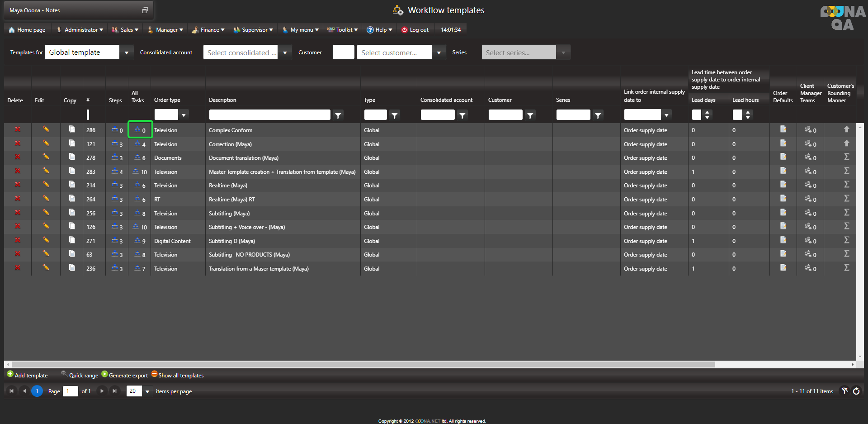This screenshot has width=868, height=424.
Task: Edit the Correction (Maya) template
Action: pyautogui.click(x=46, y=143)
